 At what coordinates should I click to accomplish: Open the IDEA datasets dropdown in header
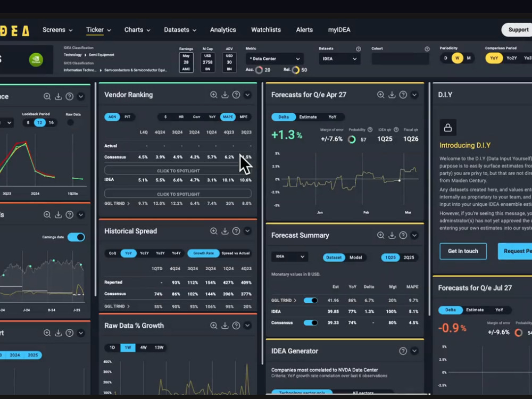pyautogui.click(x=339, y=59)
